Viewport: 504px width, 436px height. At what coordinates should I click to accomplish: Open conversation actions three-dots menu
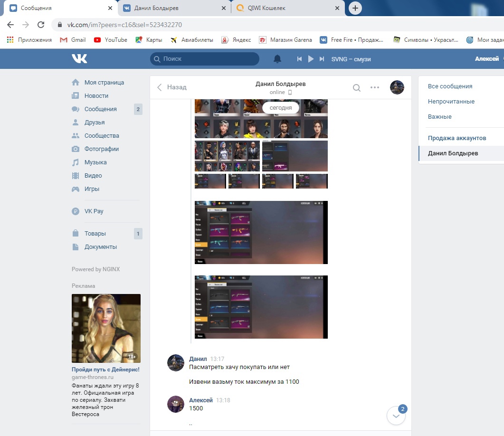pos(375,87)
